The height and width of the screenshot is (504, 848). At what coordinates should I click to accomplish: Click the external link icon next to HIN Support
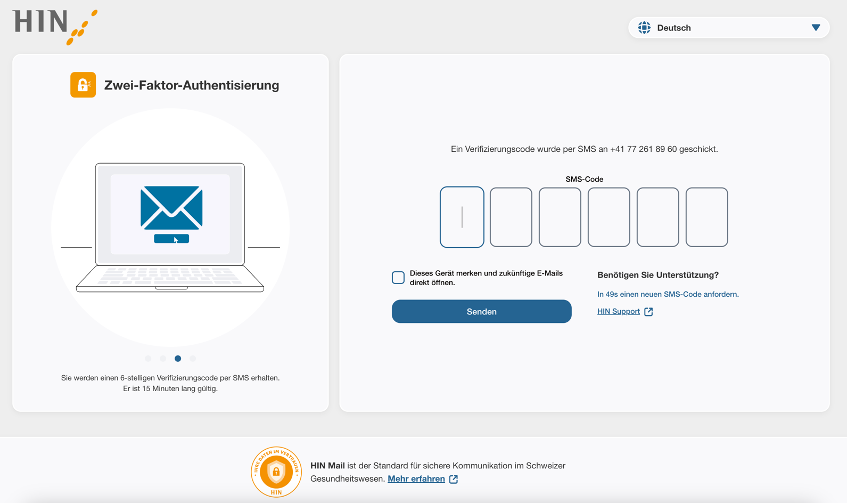click(649, 312)
